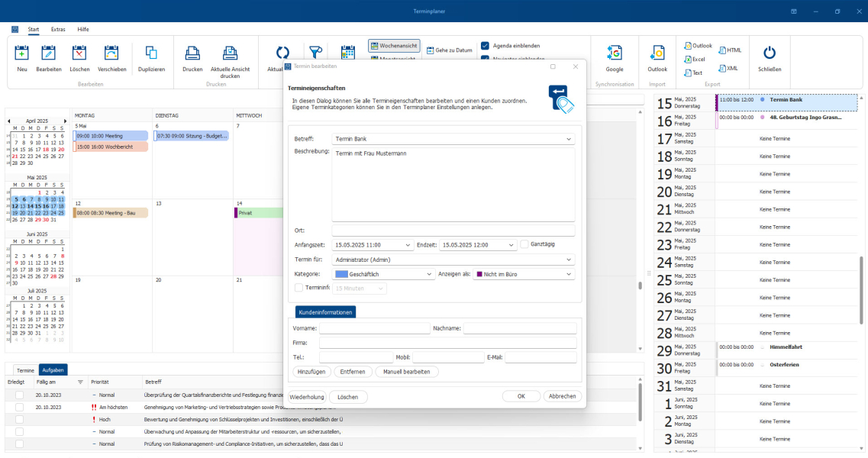The height and width of the screenshot is (458, 868).
Task: Check the first task's Erledigt checkbox
Action: click(19, 395)
